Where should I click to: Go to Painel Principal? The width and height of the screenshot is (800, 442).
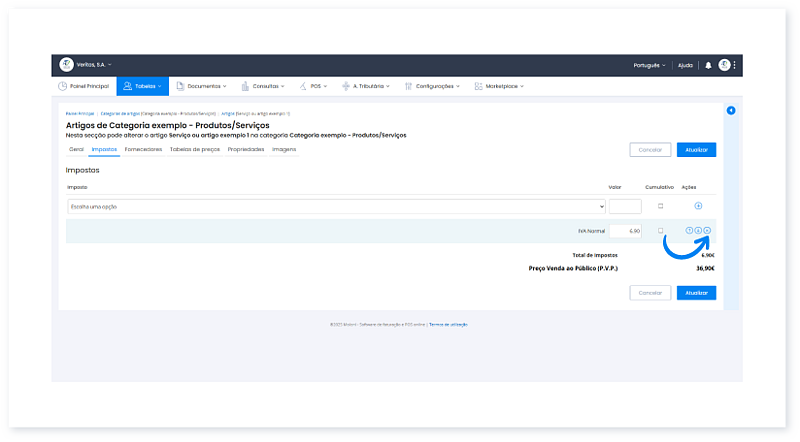click(84, 86)
